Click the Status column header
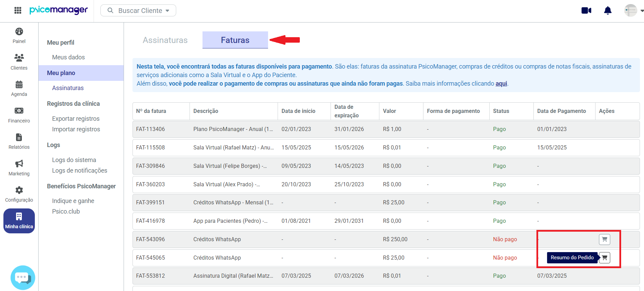 click(x=501, y=111)
